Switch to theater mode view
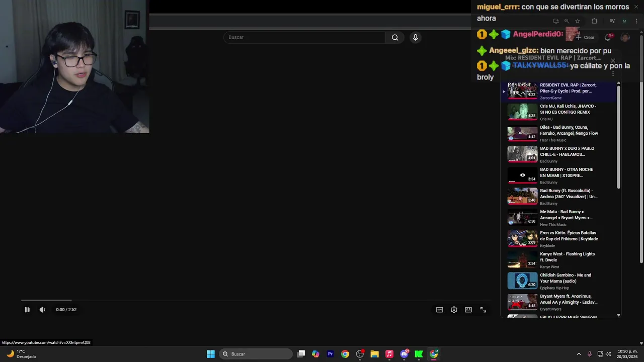644x362 pixels. (468, 310)
